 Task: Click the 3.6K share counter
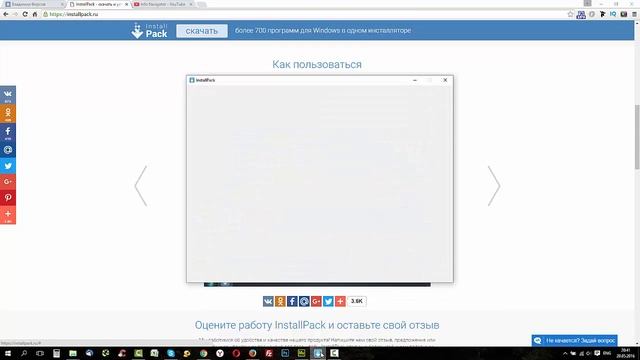tap(357, 301)
